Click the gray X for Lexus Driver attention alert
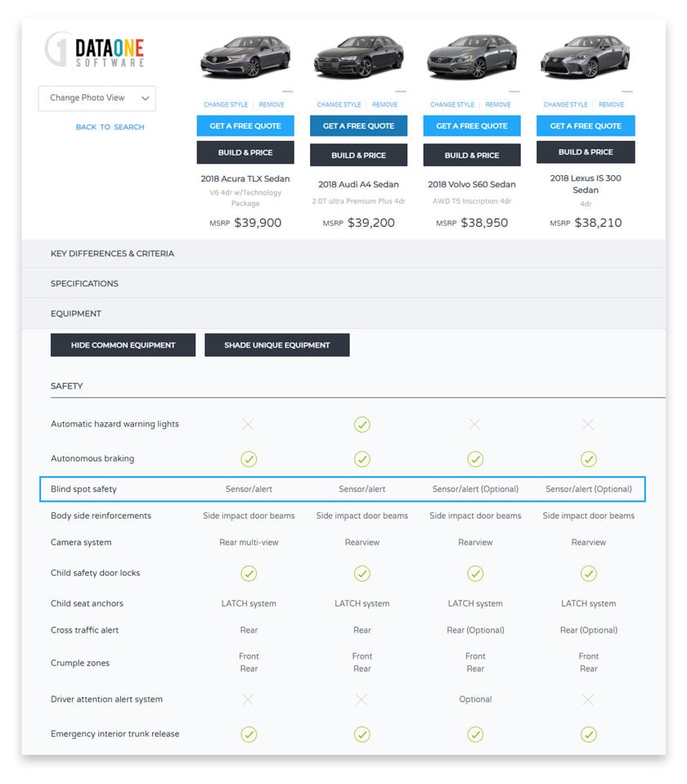687x784 pixels. click(x=588, y=700)
